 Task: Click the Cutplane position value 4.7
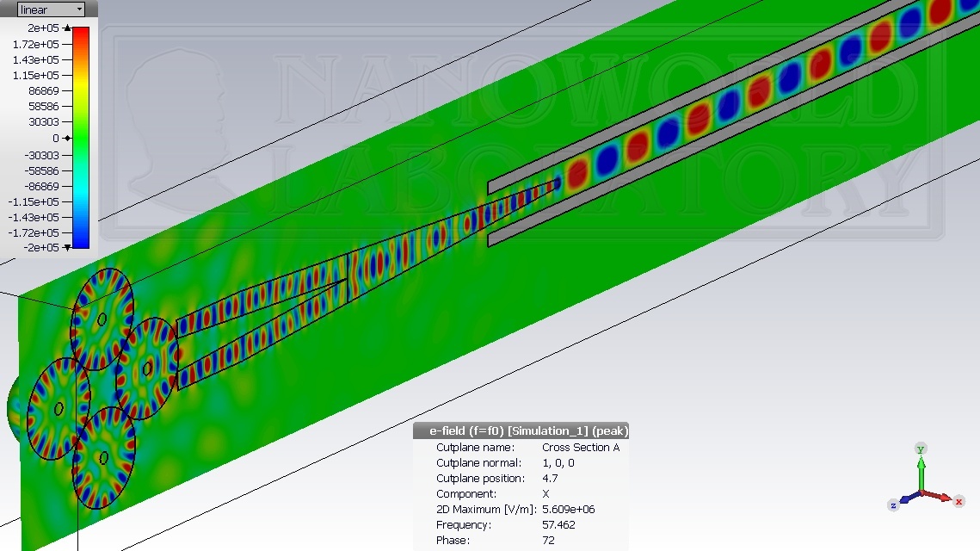tap(550, 479)
